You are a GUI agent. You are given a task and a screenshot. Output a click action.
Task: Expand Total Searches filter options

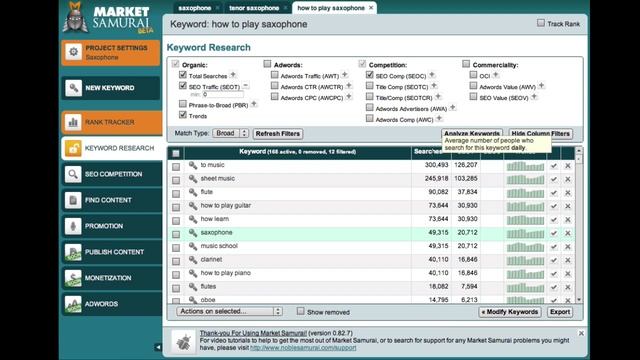[x=233, y=75]
